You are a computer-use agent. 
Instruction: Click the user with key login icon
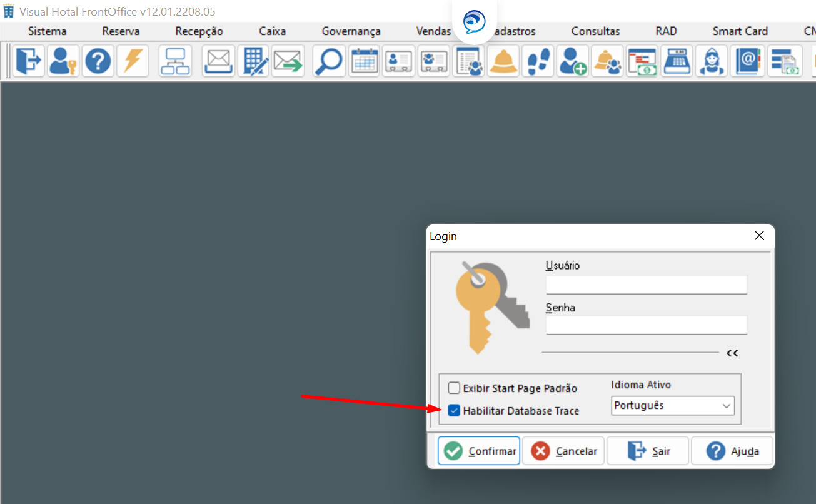point(63,61)
